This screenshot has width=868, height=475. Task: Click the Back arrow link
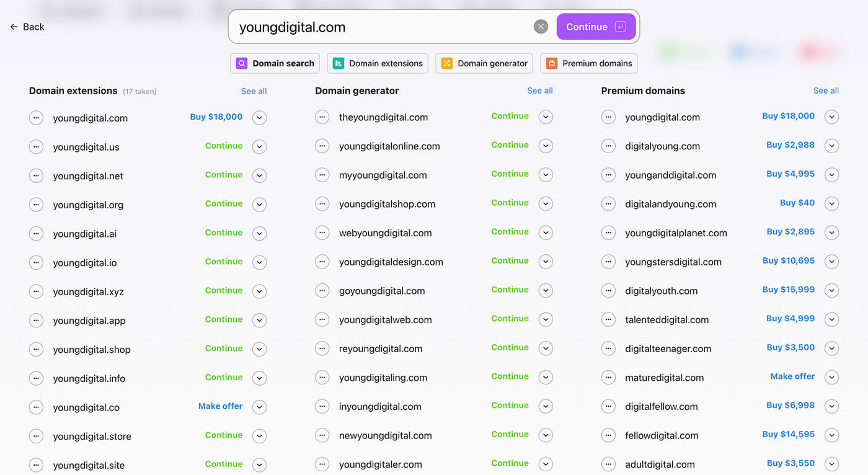pos(27,27)
